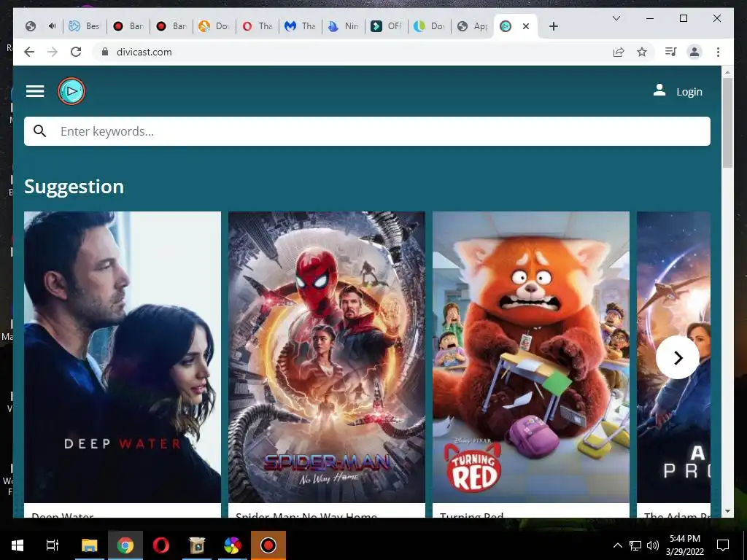Switch to the audio-playing speaker tab

coord(52,26)
